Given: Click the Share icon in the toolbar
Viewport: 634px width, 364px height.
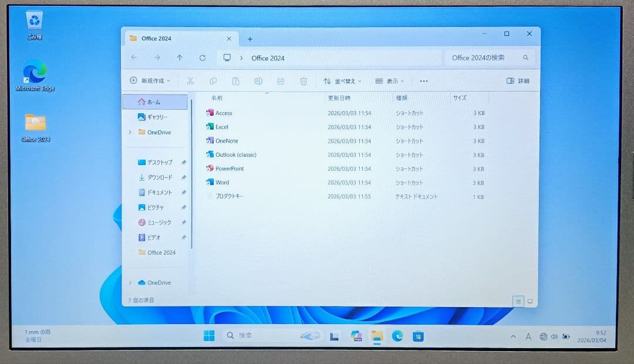Looking at the screenshot, I should coord(281,80).
